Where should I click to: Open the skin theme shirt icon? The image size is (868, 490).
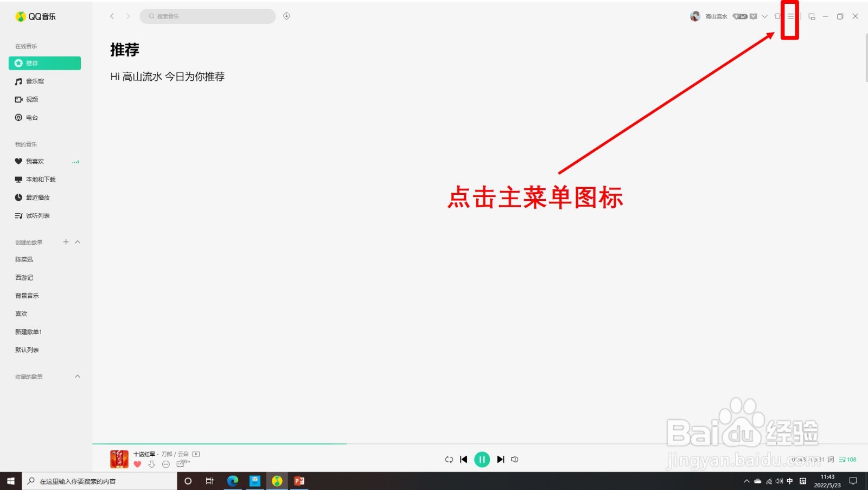[x=777, y=16]
